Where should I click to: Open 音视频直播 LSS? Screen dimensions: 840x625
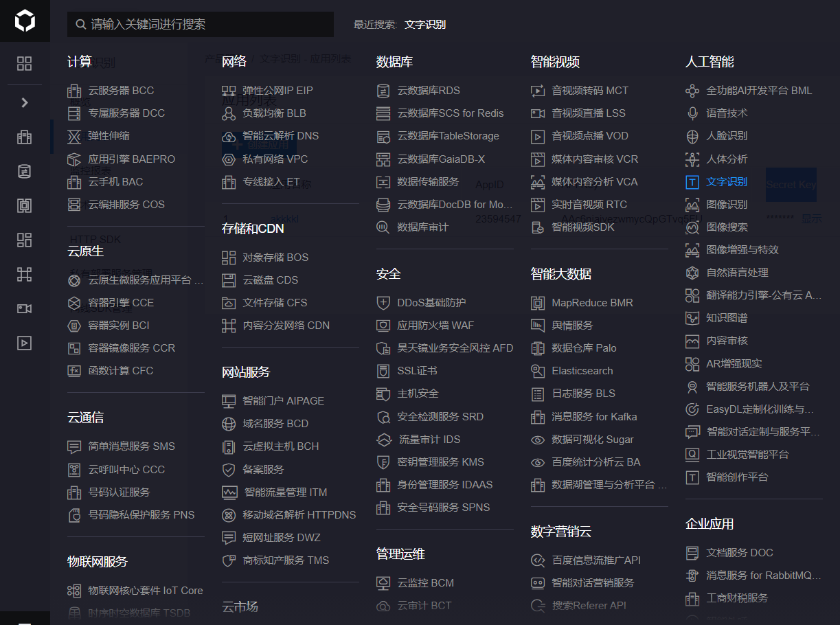pos(589,113)
